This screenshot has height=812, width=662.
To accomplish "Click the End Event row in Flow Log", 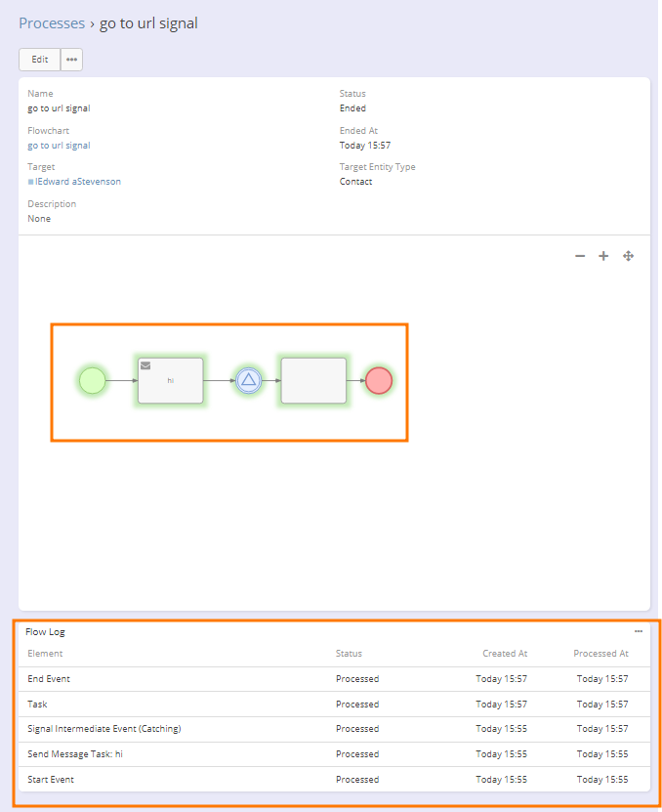I will 49,679.
